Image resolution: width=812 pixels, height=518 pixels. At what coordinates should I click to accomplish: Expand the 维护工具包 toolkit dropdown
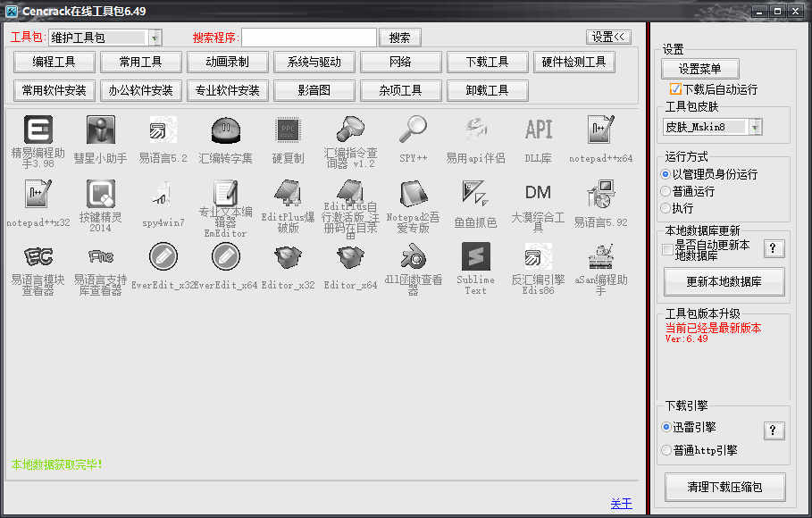point(154,38)
